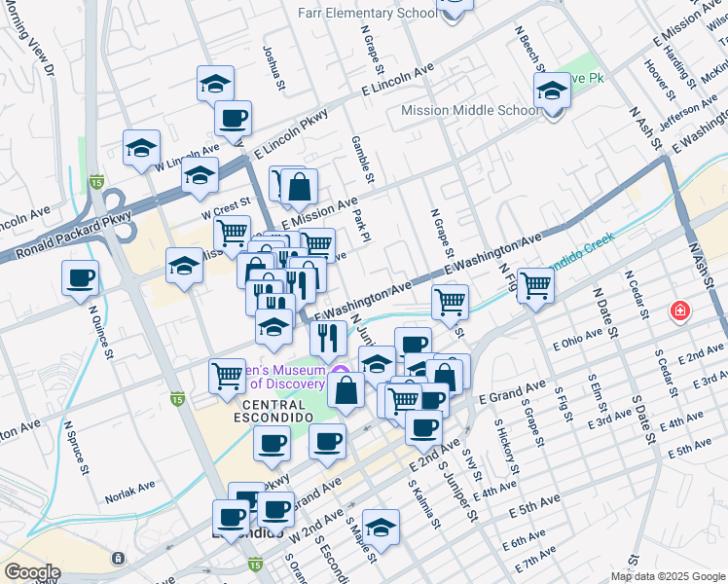Click the I-15 shield by Ronald Packard interchange

coord(96,181)
